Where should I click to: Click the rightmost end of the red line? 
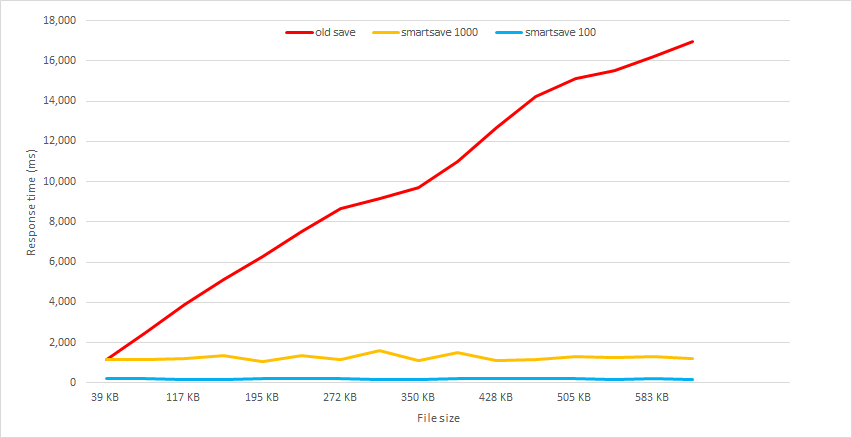[692, 42]
